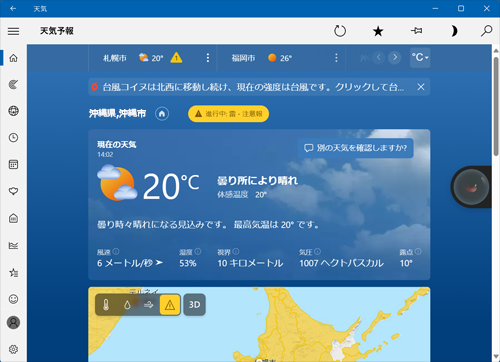Image resolution: width=500 pixels, height=362 pixels.
Task: Send feedback via smiley sidebar icon
Action: click(x=13, y=299)
